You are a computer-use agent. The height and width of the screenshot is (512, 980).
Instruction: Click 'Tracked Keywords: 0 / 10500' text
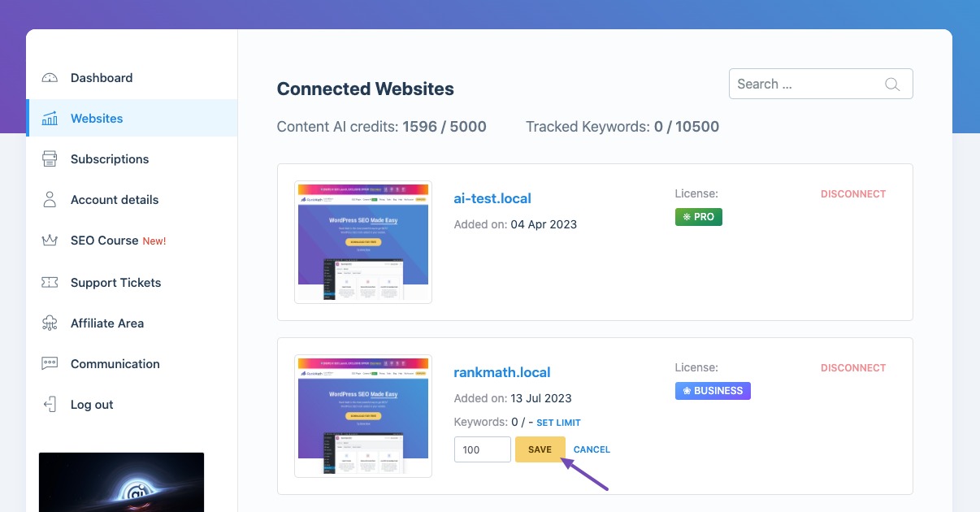pos(622,127)
